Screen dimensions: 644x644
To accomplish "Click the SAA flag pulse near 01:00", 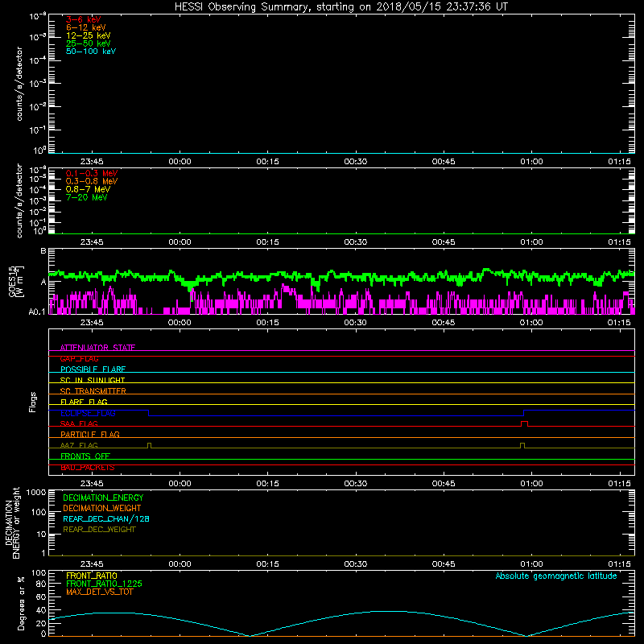I will tap(525, 423).
